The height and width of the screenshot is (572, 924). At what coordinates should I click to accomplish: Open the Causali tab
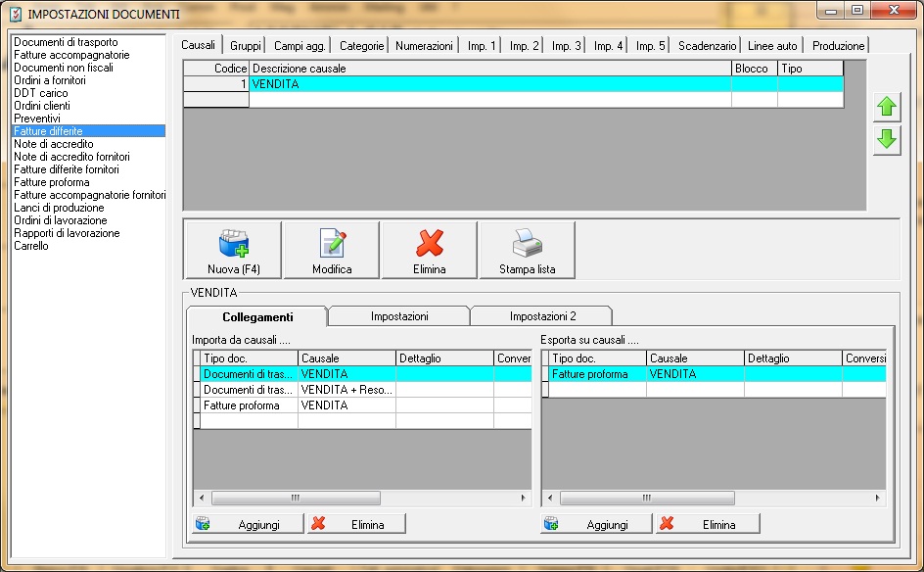pos(198,45)
